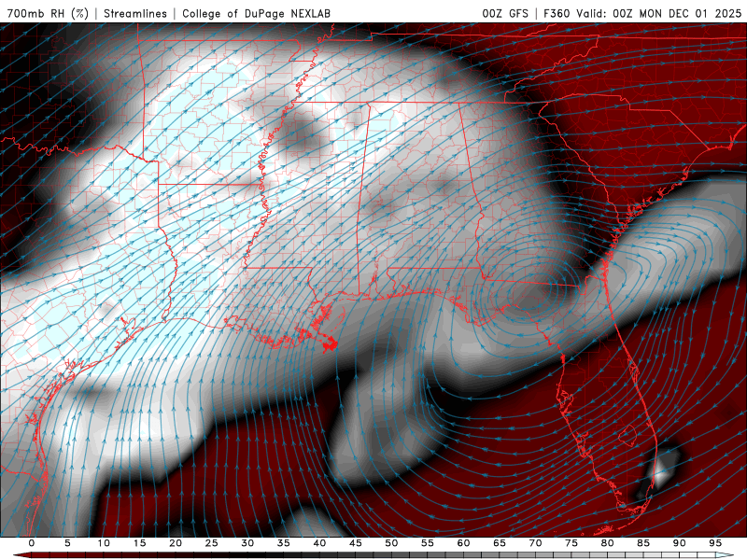747x560 pixels.
Task: Pick the colorbar value "75"
Action: point(571,543)
